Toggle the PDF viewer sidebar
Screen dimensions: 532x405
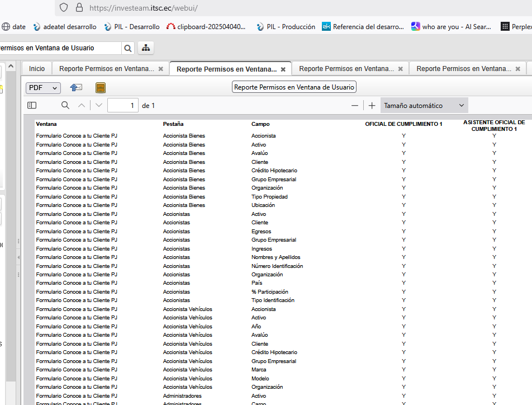(32, 105)
